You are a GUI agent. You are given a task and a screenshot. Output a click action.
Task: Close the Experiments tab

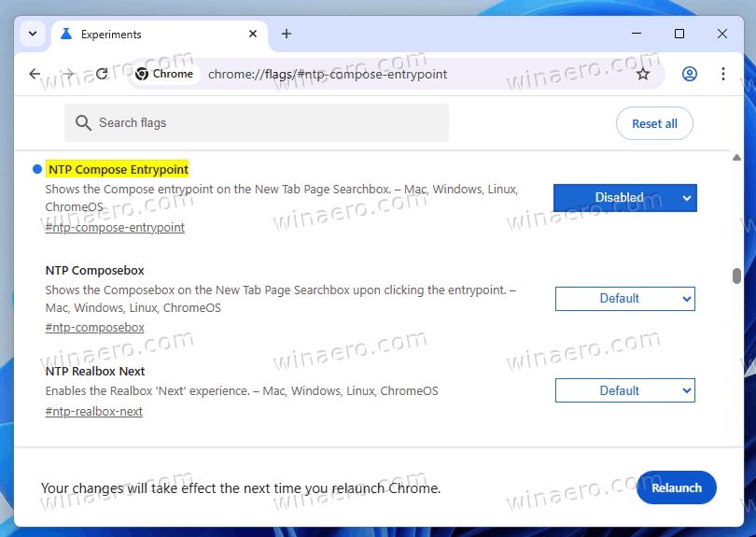click(253, 34)
